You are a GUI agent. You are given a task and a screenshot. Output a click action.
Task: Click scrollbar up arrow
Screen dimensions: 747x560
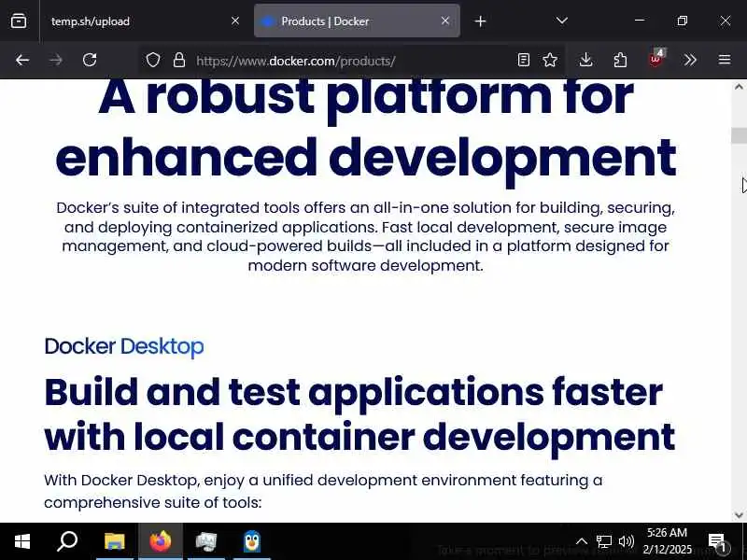pos(739,87)
